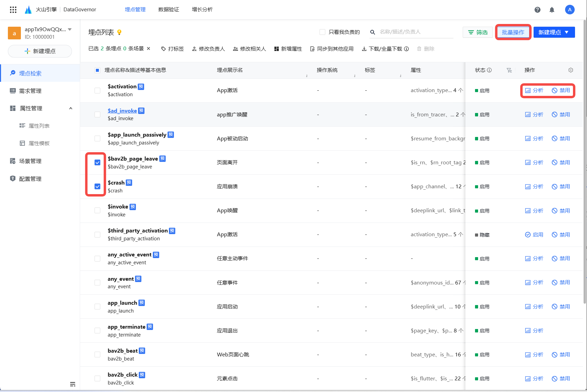Open the bav2b_beat event name

123,351
